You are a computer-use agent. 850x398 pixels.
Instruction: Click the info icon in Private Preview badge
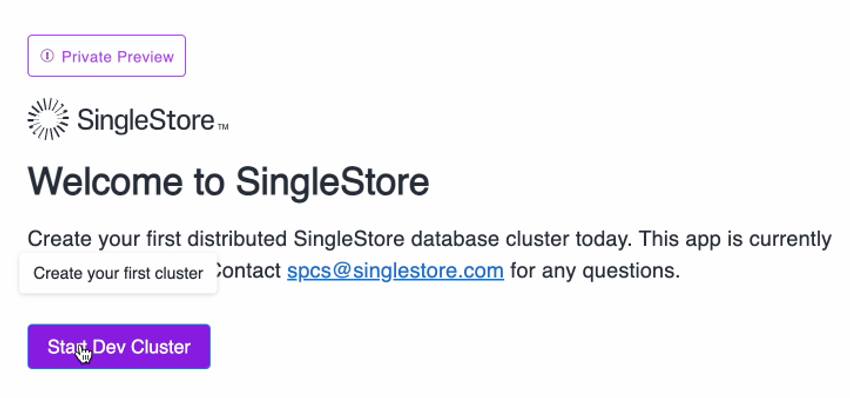pos(47,56)
